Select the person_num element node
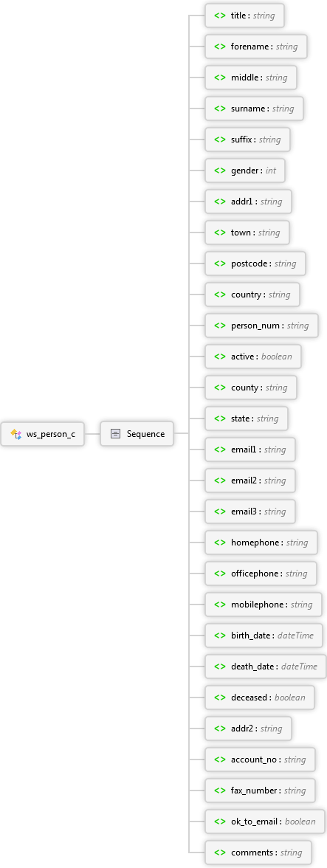The height and width of the screenshot is (868, 327). (262, 325)
